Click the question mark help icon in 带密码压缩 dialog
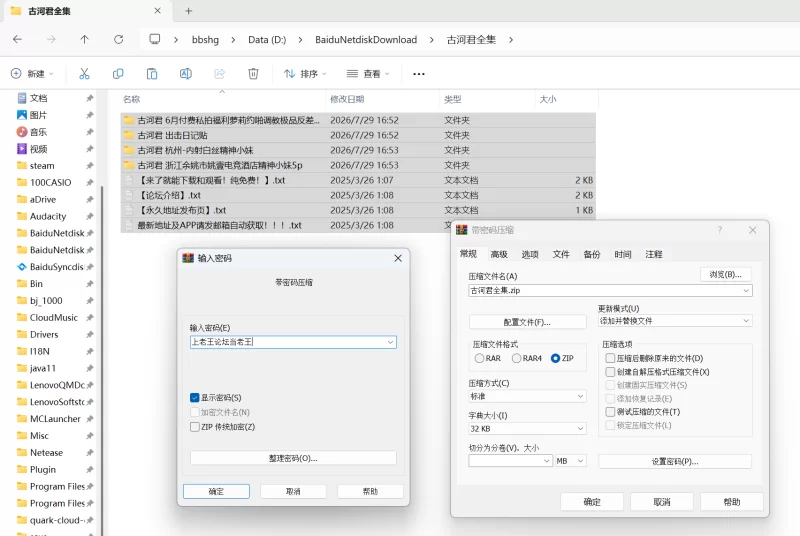This screenshot has width=800, height=536. pyautogui.click(x=720, y=230)
